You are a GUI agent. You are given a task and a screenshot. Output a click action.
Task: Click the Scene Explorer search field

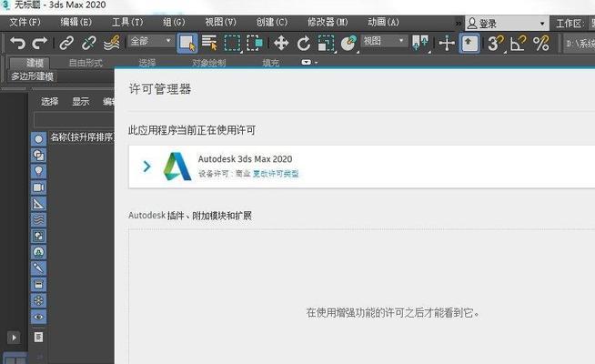point(74,120)
